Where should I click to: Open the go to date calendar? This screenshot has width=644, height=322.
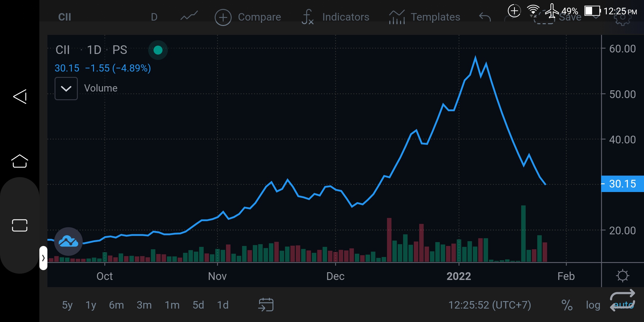point(266,305)
